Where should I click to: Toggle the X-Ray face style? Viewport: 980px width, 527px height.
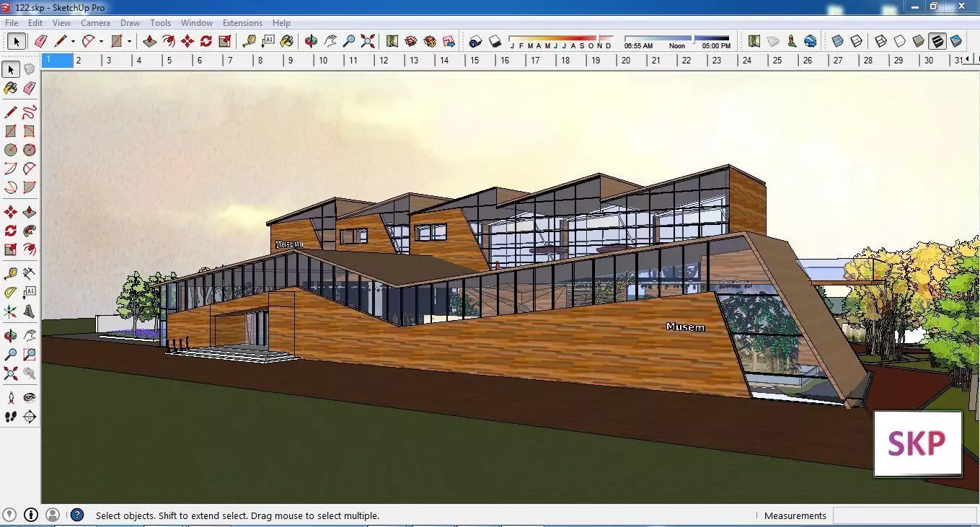(838, 41)
